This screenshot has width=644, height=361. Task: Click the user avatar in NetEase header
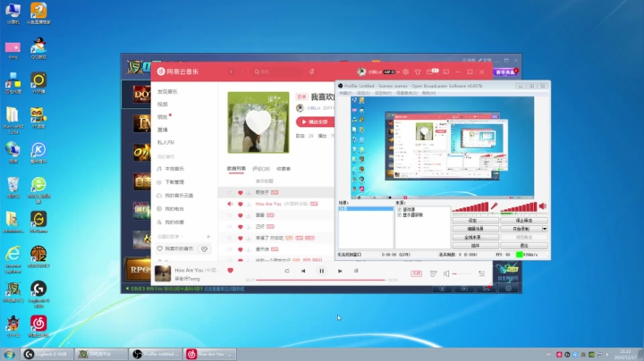[x=361, y=71]
